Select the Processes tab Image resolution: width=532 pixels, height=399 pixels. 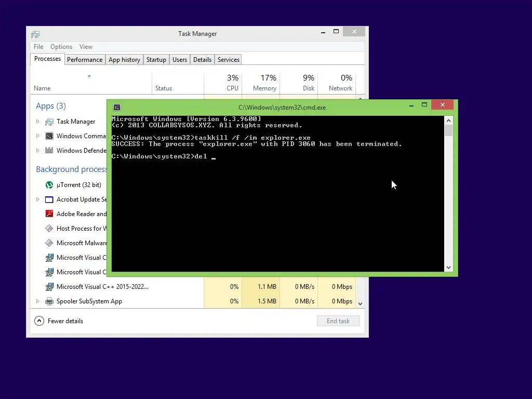[47, 59]
